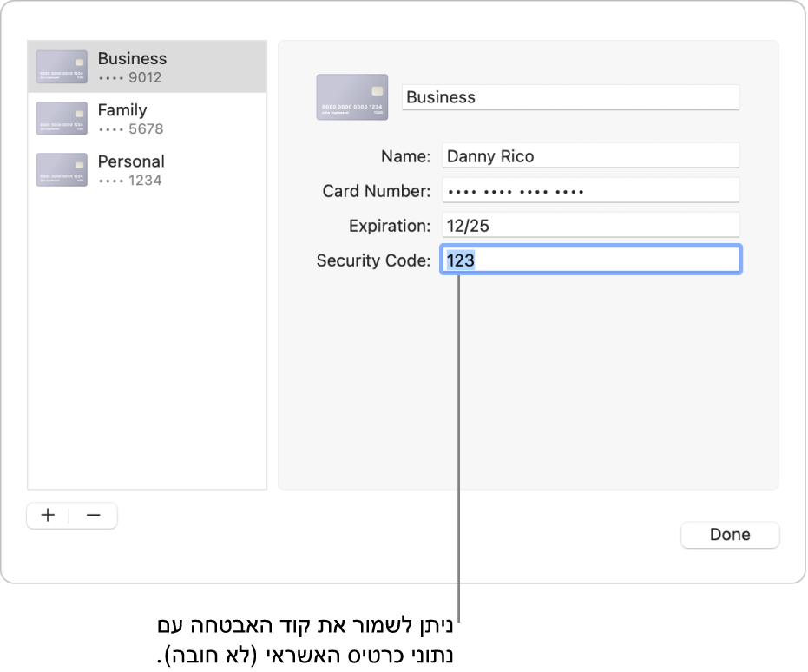Select the Family card entry
808x672 pixels.
click(148, 119)
